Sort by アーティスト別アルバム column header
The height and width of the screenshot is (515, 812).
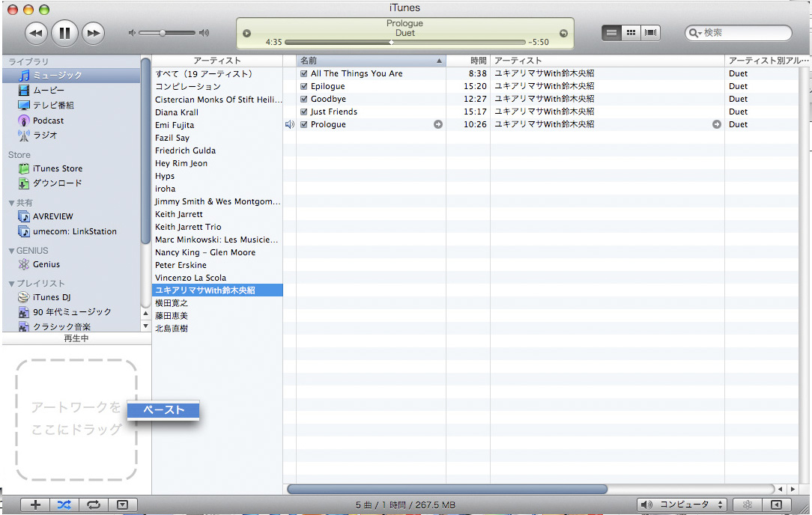point(768,61)
